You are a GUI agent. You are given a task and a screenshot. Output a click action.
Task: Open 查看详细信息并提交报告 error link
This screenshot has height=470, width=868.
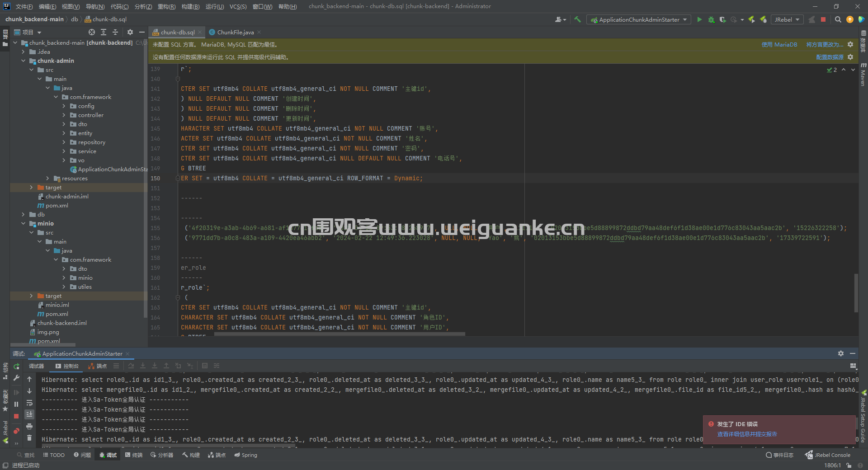[x=747, y=434]
